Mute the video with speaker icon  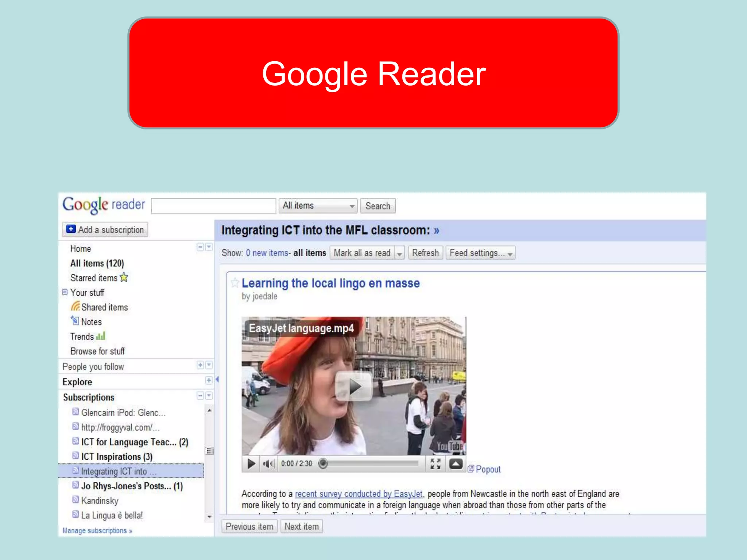268,464
